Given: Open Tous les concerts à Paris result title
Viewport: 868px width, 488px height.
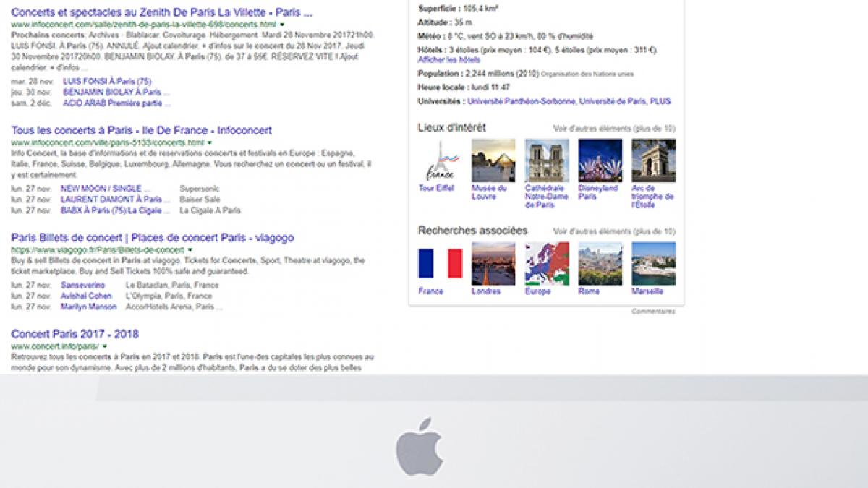Looking at the screenshot, I should tap(141, 130).
